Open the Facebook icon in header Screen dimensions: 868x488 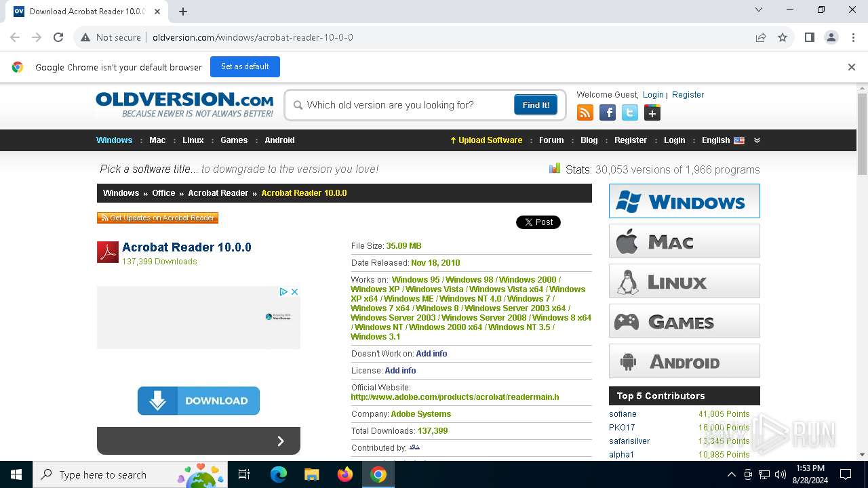608,113
